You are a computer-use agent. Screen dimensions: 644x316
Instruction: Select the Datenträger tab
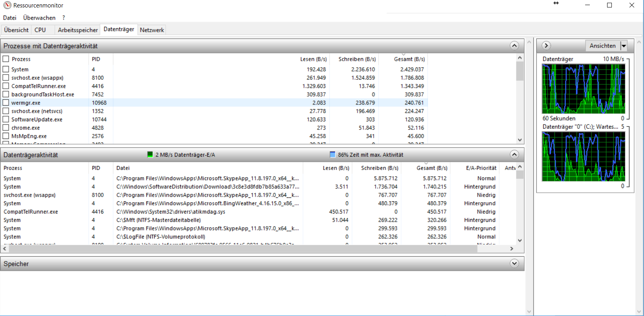click(x=119, y=29)
